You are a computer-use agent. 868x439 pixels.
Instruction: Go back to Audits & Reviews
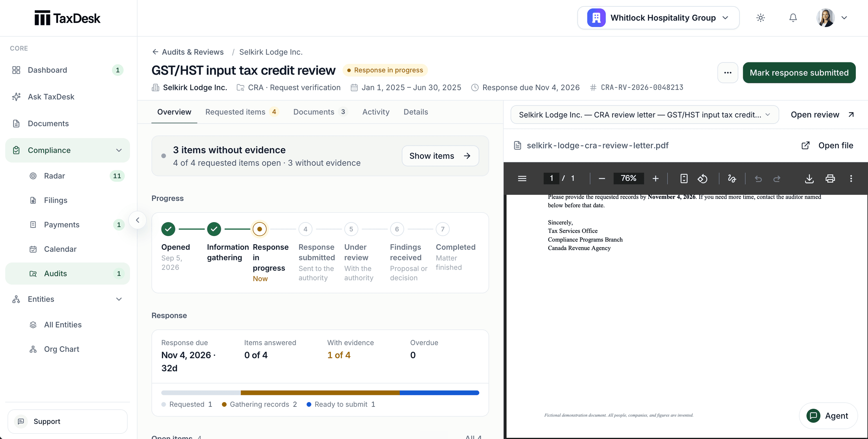click(188, 52)
